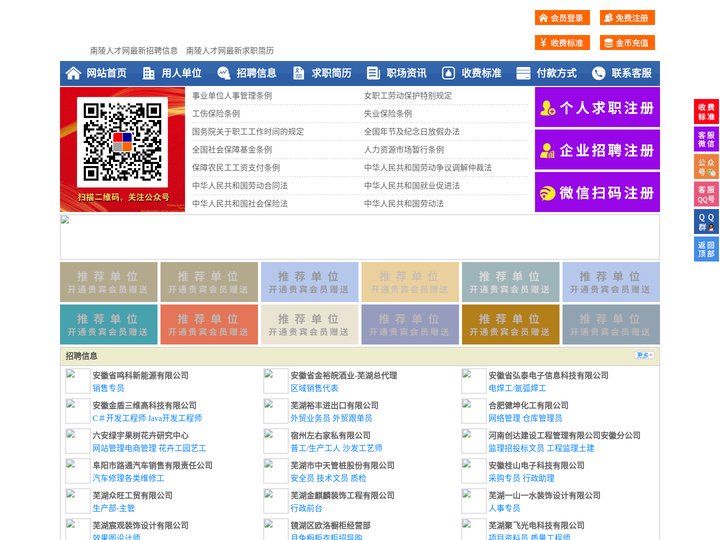The image size is (720, 540).
Task: Click the QR code banner image
Action: pos(123,149)
